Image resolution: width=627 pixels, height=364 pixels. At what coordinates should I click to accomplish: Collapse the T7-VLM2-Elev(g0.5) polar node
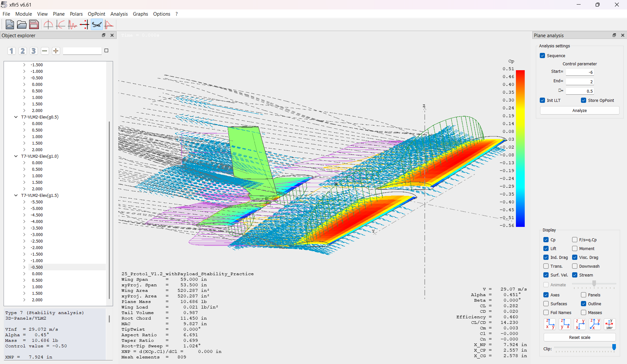pyautogui.click(x=16, y=117)
